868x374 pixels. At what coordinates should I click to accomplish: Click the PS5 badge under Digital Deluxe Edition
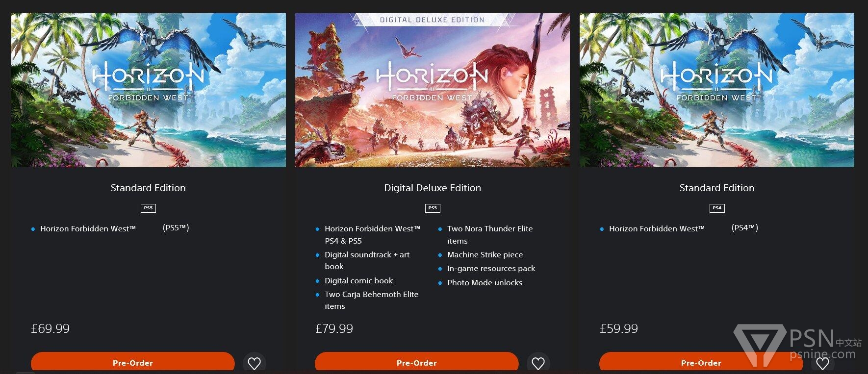point(433,208)
